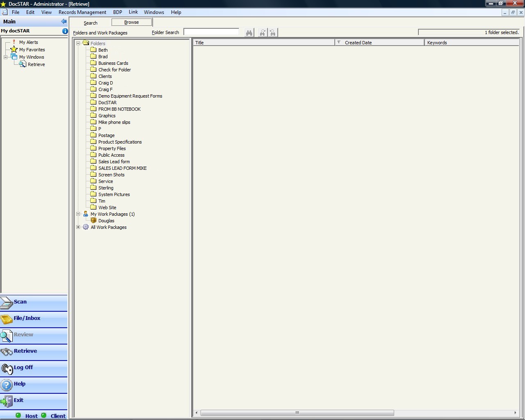Open the Help menu in menu bar
Viewport: 525px width, 420px height.
[176, 12]
